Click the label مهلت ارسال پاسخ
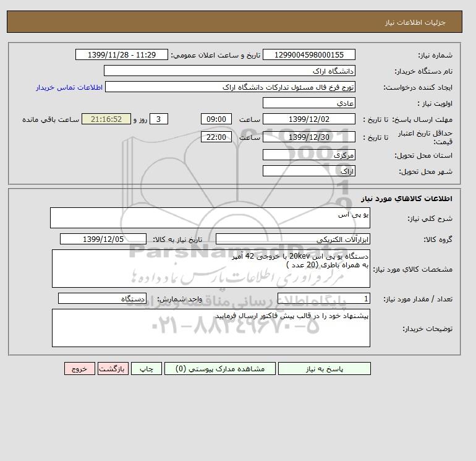Image resolution: width=476 pixels, height=461 pixels. tap(422, 119)
